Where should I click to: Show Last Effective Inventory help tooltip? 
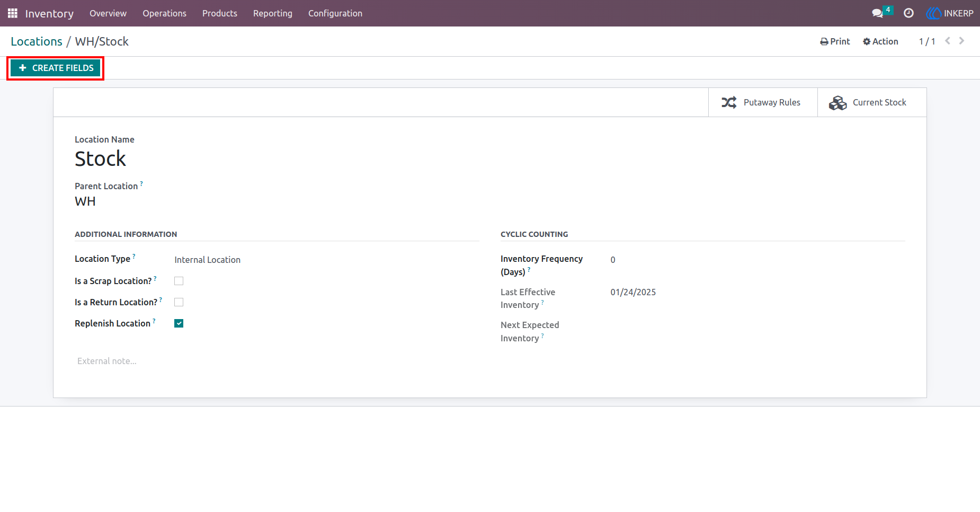coord(542,302)
